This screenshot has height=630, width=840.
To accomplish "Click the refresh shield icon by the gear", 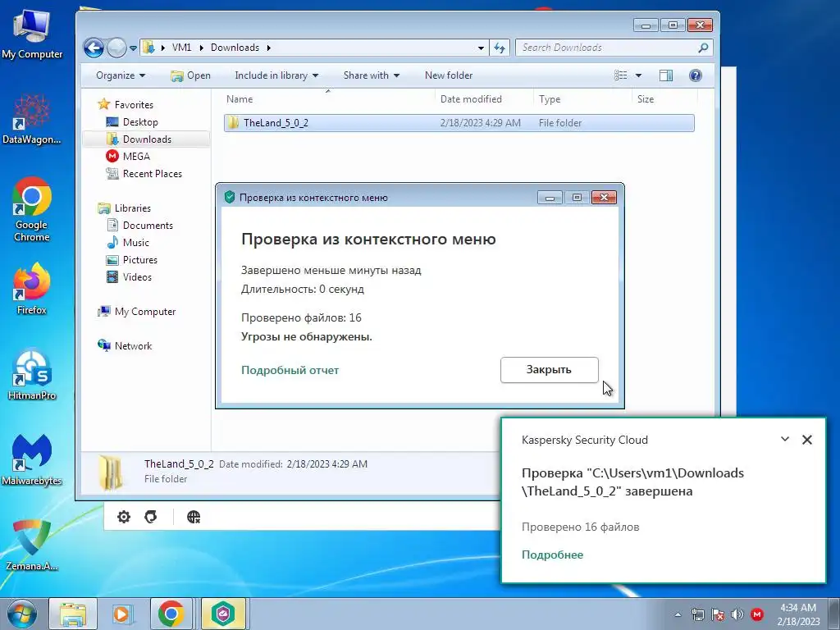I will point(151,517).
